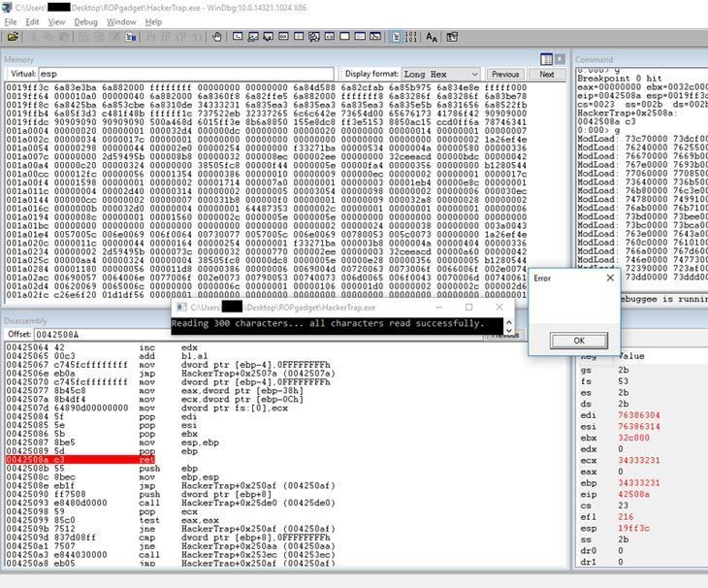This screenshot has height=588, width=708.
Task: Open the Registers window icon
Action: tap(283, 37)
